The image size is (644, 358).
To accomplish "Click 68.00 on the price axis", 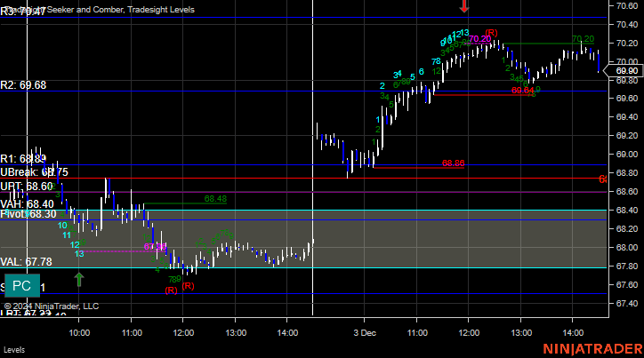I will [627, 248].
